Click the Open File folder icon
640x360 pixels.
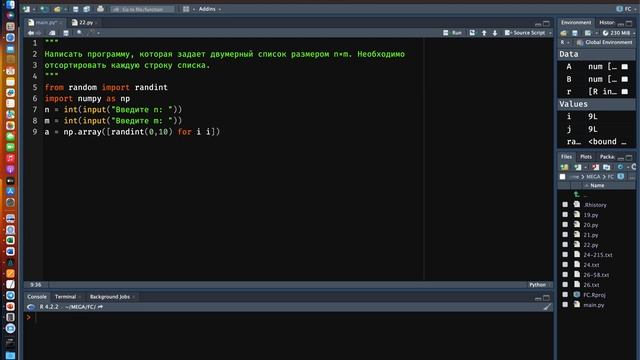(57, 9)
